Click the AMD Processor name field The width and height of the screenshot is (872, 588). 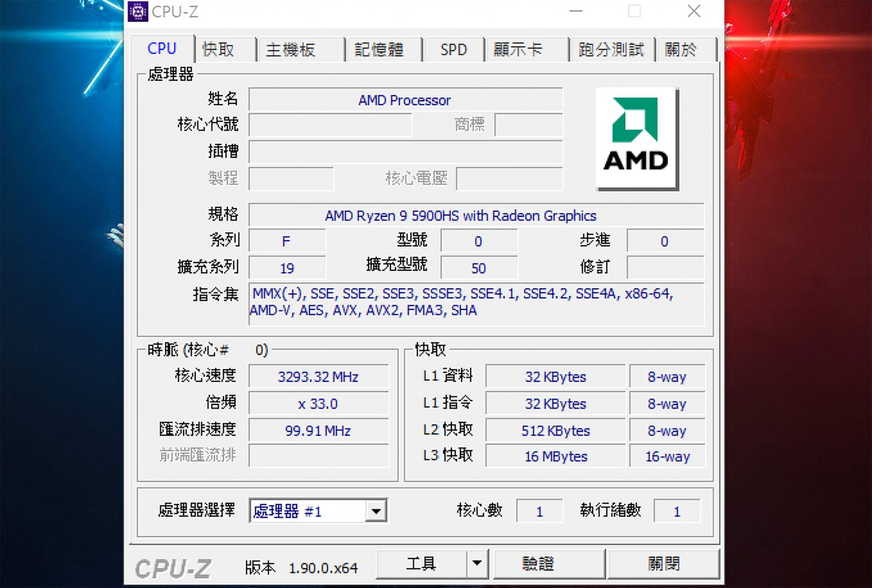(x=405, y=100)
